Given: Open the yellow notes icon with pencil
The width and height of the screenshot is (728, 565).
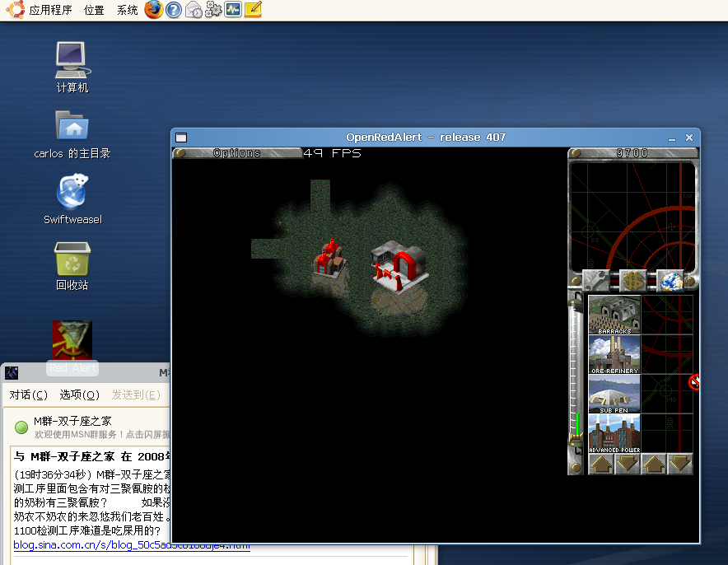Looking at the screenshot, I should (x=253, y=9).
